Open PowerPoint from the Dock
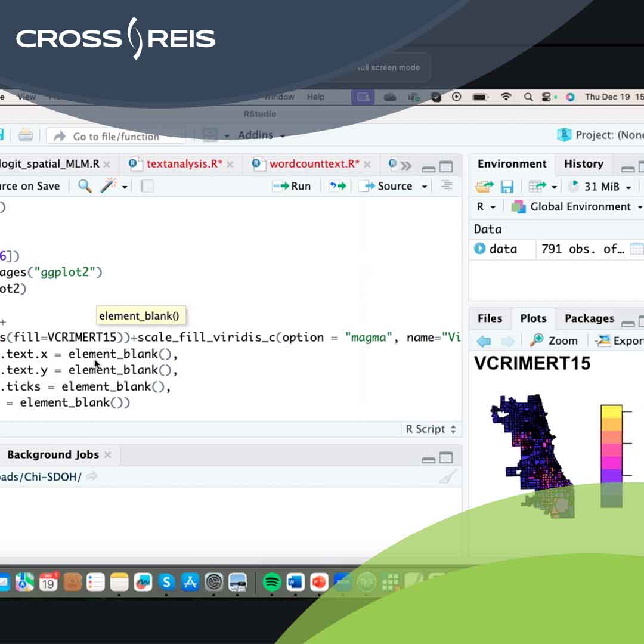Viewport: 644px width, 644px height. [319, 582]
